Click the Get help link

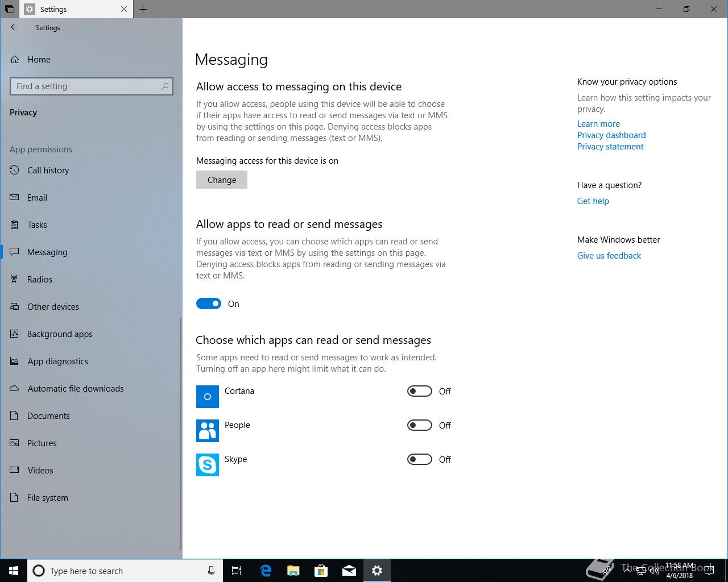[x=593, y=201]
